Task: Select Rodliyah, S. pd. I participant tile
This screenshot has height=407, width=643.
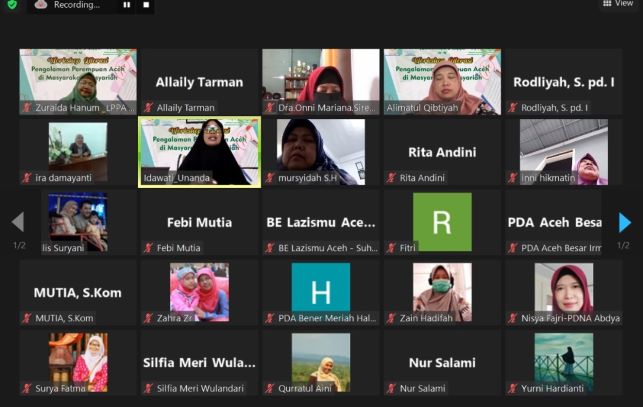Action: pos(563,82)
